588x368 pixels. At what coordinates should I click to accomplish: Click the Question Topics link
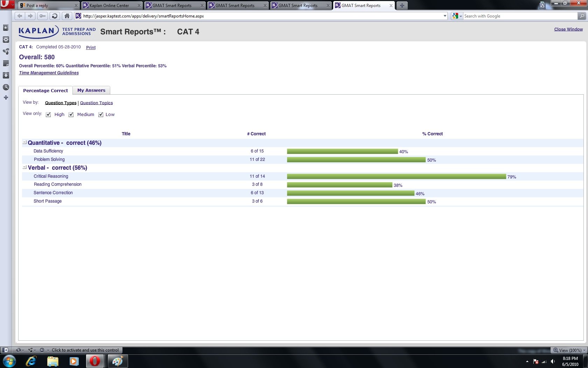[96, 103]
